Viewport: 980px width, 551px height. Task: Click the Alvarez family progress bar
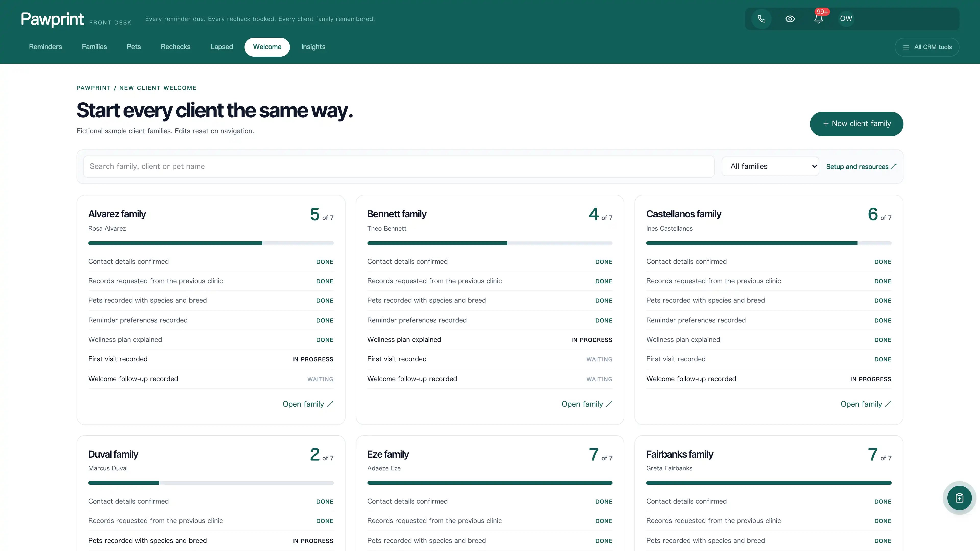click(211, 243)
